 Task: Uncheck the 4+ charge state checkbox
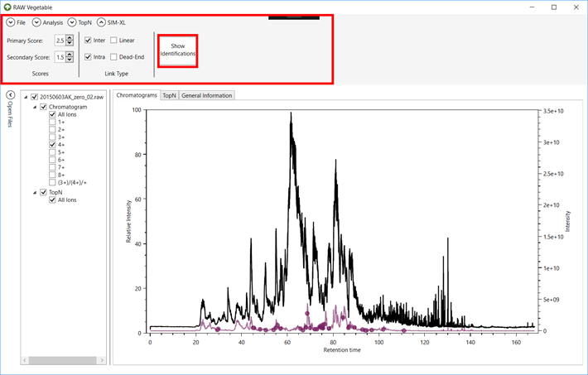coord(52,145)
